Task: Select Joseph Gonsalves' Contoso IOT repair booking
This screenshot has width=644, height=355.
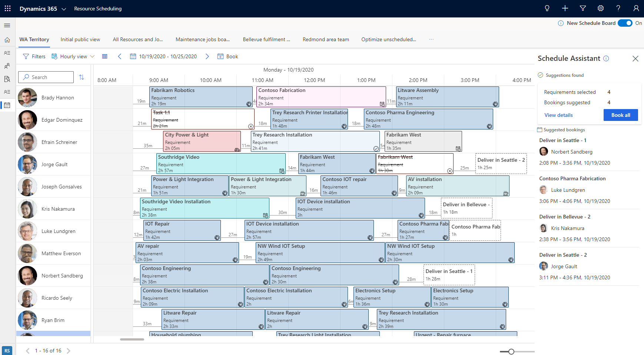Action: pyautogui.click(x=359, y=186)
